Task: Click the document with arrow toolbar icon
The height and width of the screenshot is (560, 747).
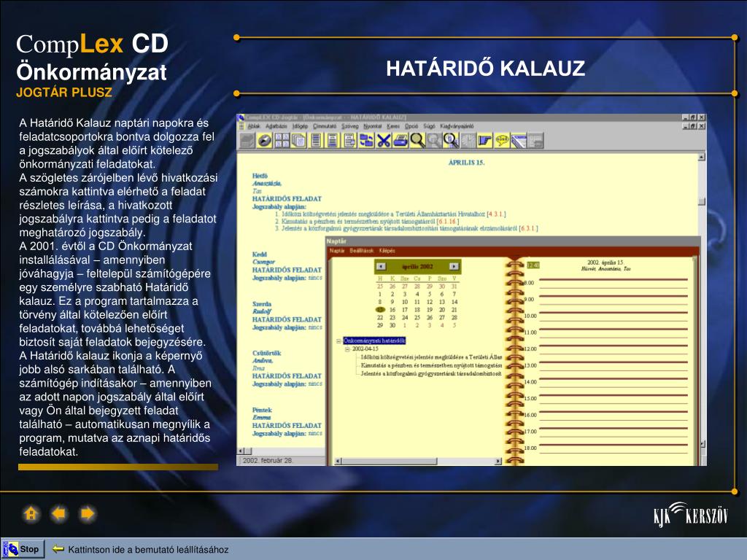Action: pos(349,141)
